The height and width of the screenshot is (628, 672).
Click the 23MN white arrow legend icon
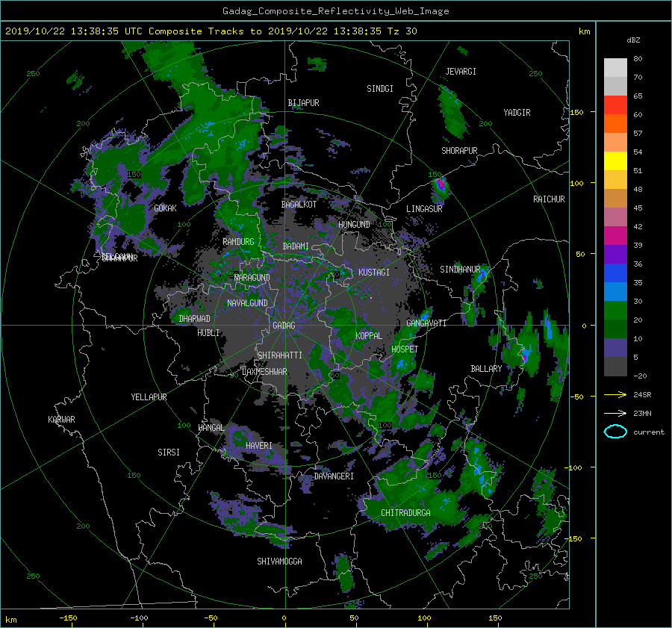615,413
